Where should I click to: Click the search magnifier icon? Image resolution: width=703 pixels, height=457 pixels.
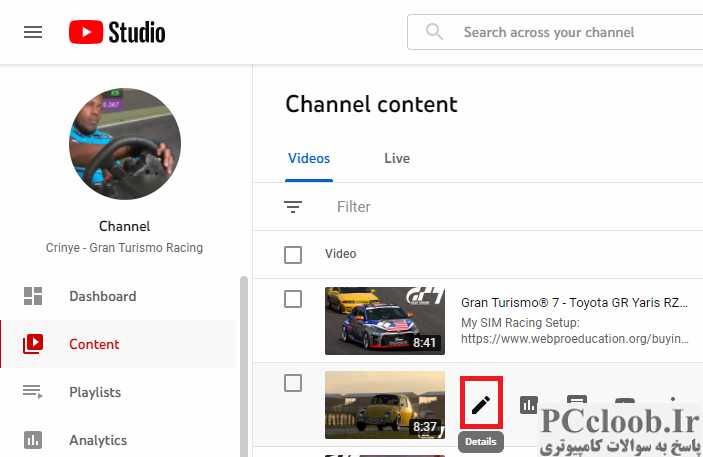pos(434,32)
